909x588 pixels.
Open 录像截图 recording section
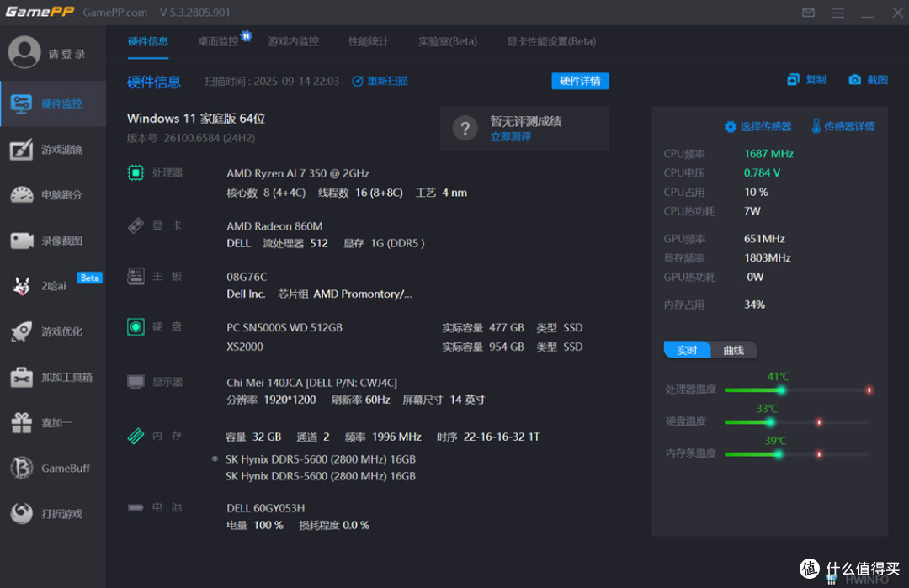[x=53, y=241]
